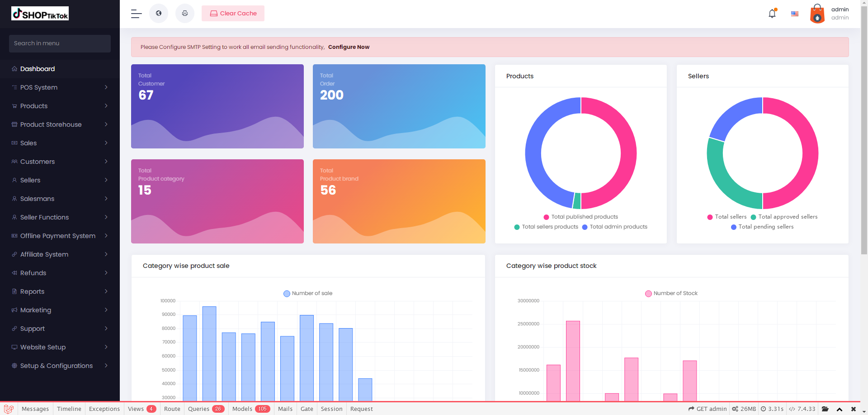Click the printer POS icon in top bar
The height and width of the screenshot is (415, 868).
point(185,13)
